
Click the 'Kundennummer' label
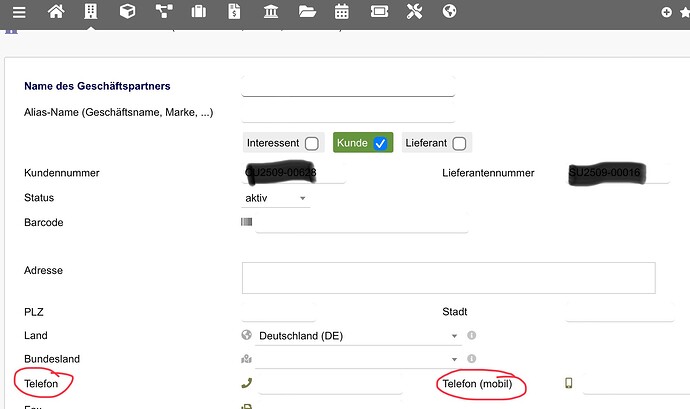click(x=62, y=173)
